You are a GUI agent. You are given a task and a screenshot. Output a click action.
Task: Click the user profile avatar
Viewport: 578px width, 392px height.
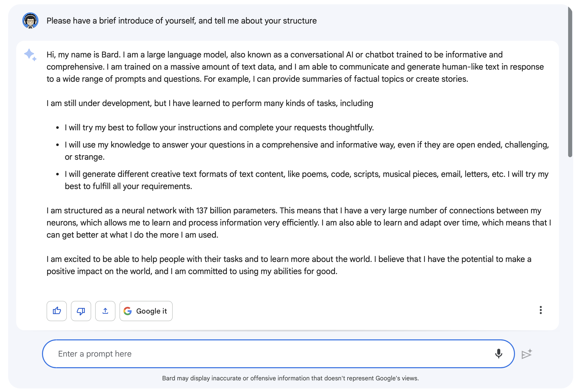[x=30, y=20]
